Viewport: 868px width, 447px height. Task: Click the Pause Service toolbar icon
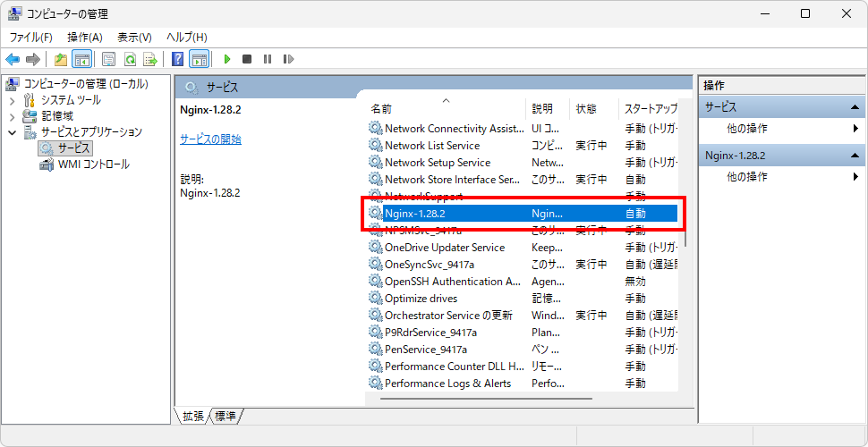pos(268,59)
